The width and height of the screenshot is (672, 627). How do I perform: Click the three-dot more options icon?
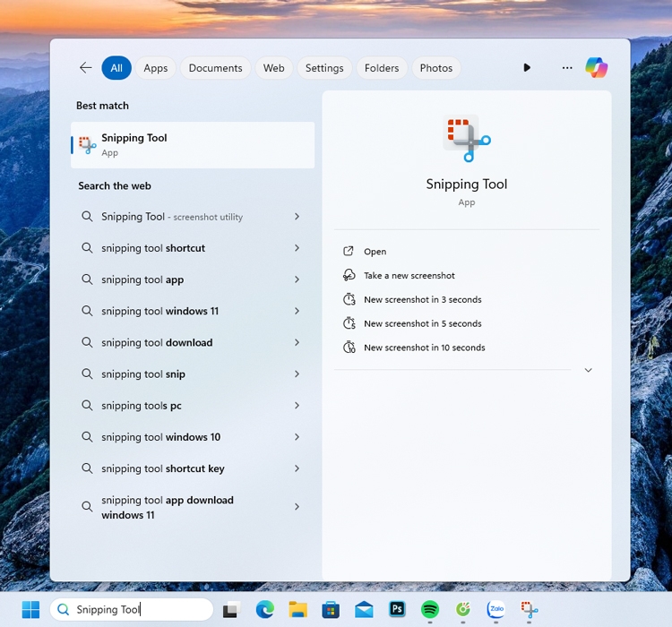567,68
